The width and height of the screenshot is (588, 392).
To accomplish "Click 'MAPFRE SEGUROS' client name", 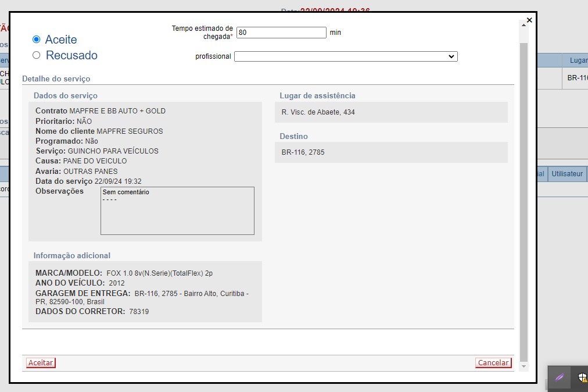I will click(130, 131).
